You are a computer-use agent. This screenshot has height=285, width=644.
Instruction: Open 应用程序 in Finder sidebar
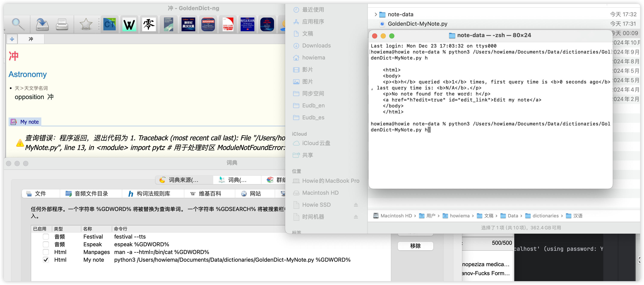pyautogui.click(x=313, y=22)
